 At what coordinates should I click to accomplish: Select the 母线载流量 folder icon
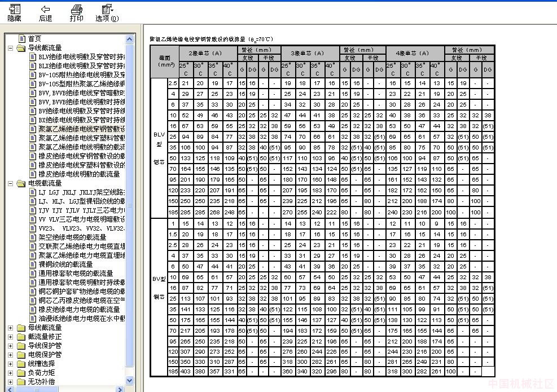[21, 328]
